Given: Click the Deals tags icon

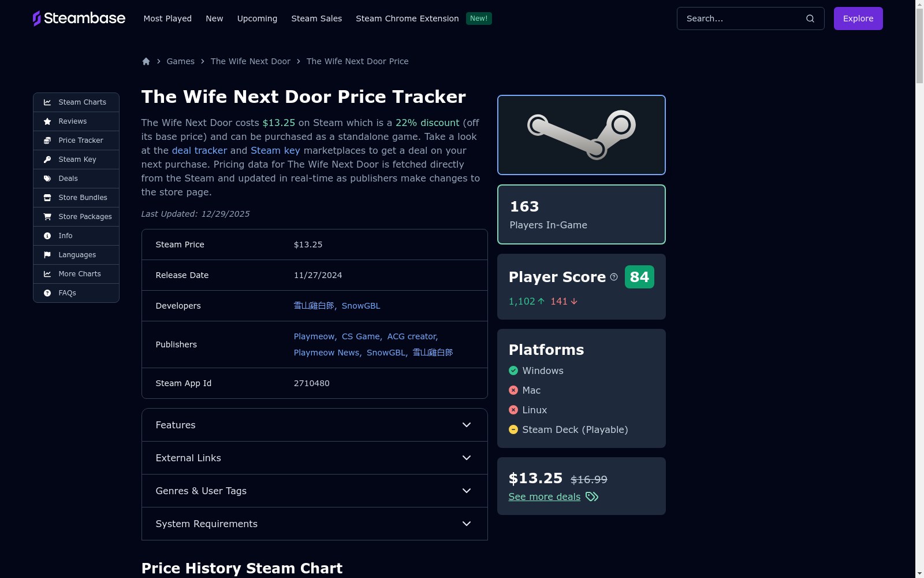Looking at the screenshot, I should 47,179.
